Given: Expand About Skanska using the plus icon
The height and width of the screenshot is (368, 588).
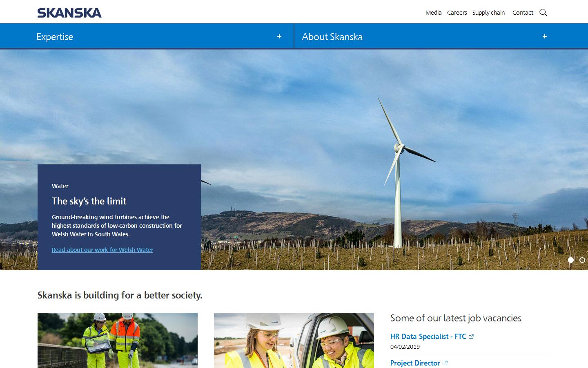Looking at the screenshot, I should click(544, 36).
